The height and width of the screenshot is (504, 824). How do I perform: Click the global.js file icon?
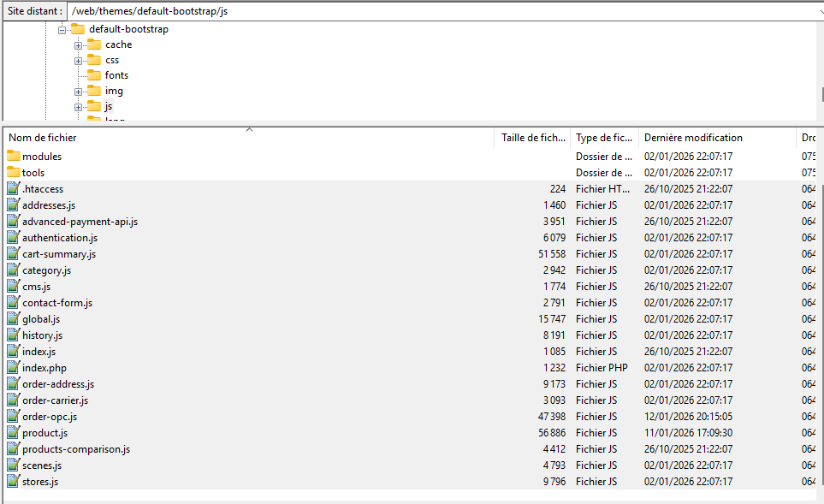click(13, 319)
